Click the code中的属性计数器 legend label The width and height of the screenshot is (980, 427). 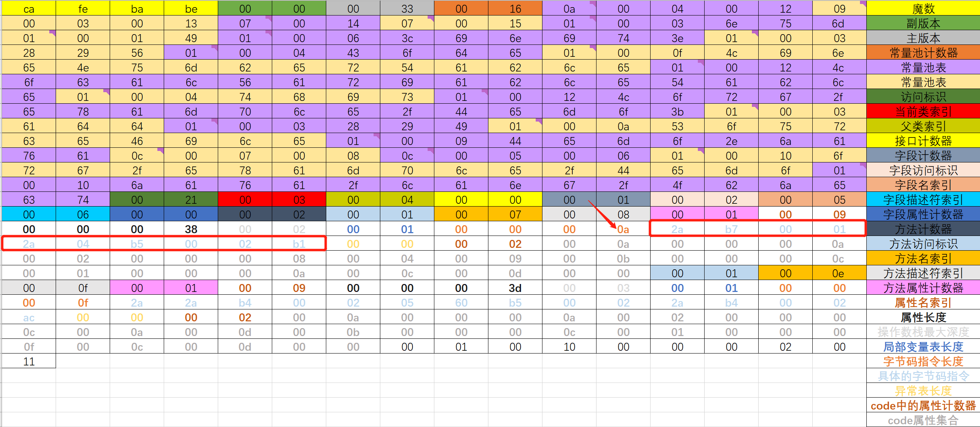pyautogui.click(x=923, y=406)
